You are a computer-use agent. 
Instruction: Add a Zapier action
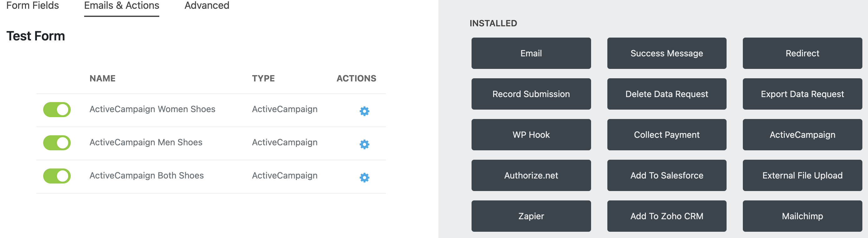coord(531,216)
